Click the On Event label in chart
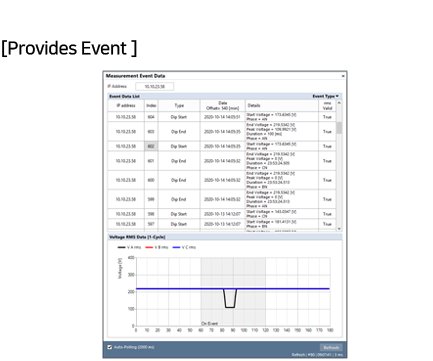 point(210,323)
